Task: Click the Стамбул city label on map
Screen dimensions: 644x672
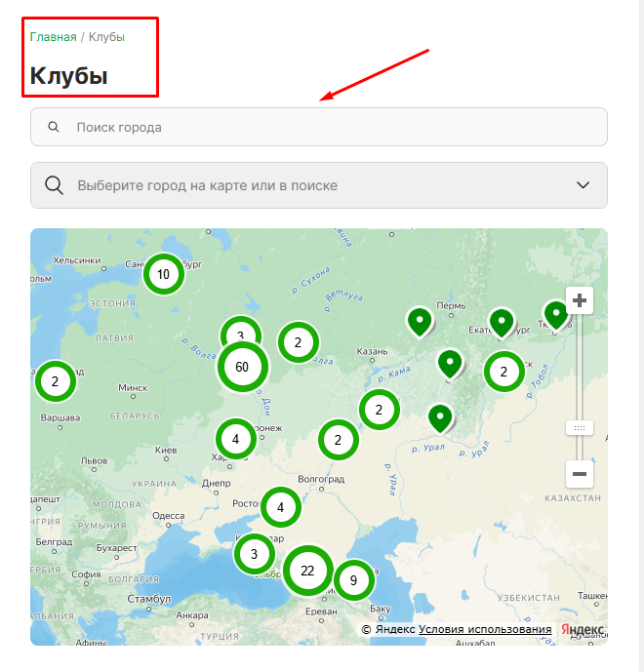Action: 148,599
